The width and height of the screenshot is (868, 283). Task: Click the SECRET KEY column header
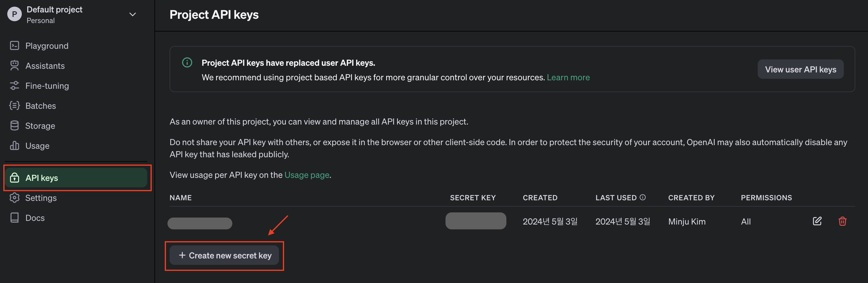click(473, 198)
